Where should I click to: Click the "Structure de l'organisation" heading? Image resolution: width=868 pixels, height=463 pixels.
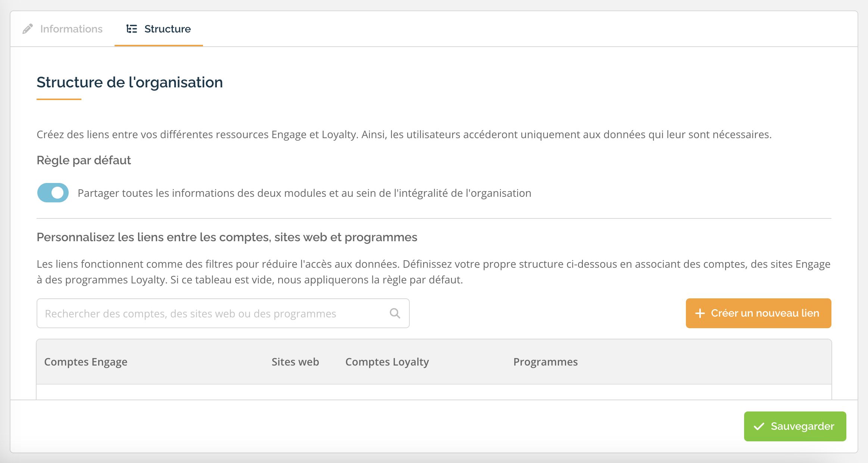click(x=129, y=83)
